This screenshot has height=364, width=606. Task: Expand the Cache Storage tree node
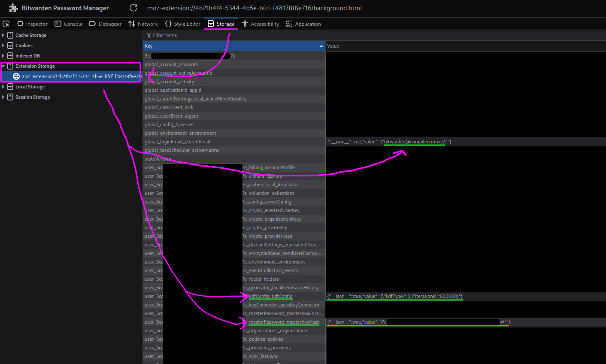tap(3, 35)
